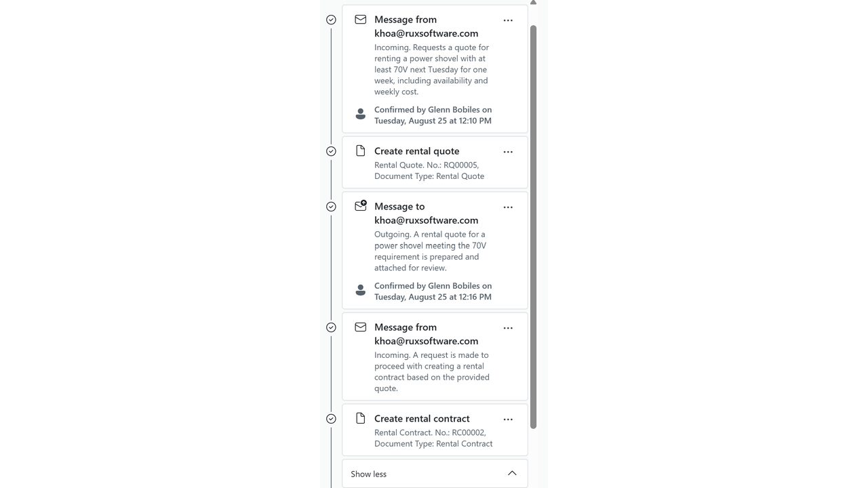
Task: Open more options for Create rental contract
Action: point(508,420)
